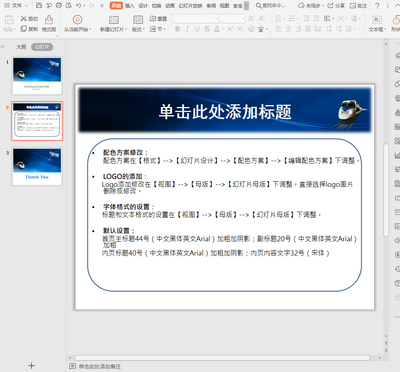
Task: Click the New Slide (新建幻灯片) icon
Action: tap(114, 20)
